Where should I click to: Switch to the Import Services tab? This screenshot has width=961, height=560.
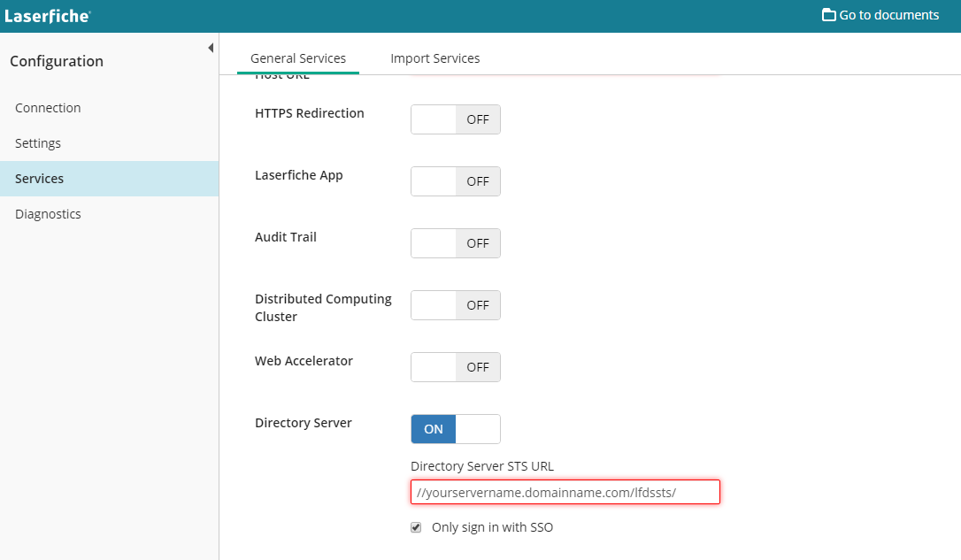pyautogui.click(x=435, y=58)
